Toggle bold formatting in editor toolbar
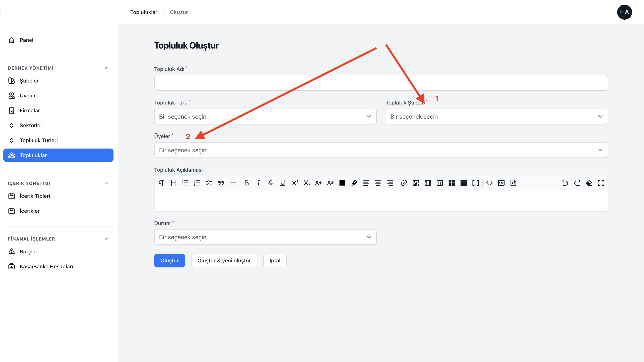The height and width of the screenshot is (362, 644). [247, 183]
